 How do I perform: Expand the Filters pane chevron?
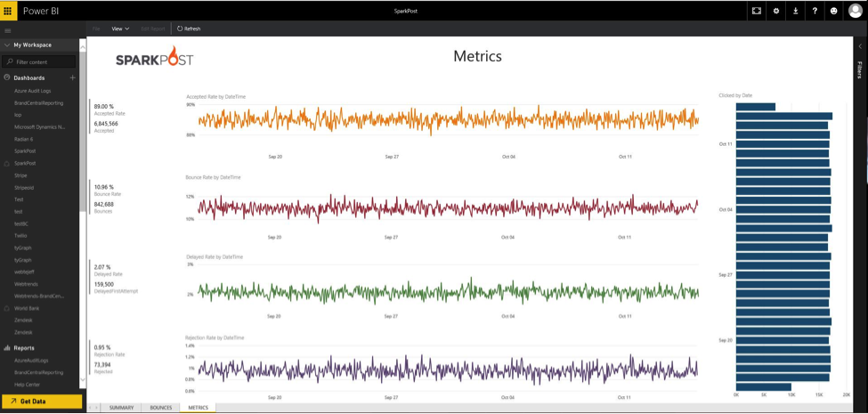click(860, 46)
